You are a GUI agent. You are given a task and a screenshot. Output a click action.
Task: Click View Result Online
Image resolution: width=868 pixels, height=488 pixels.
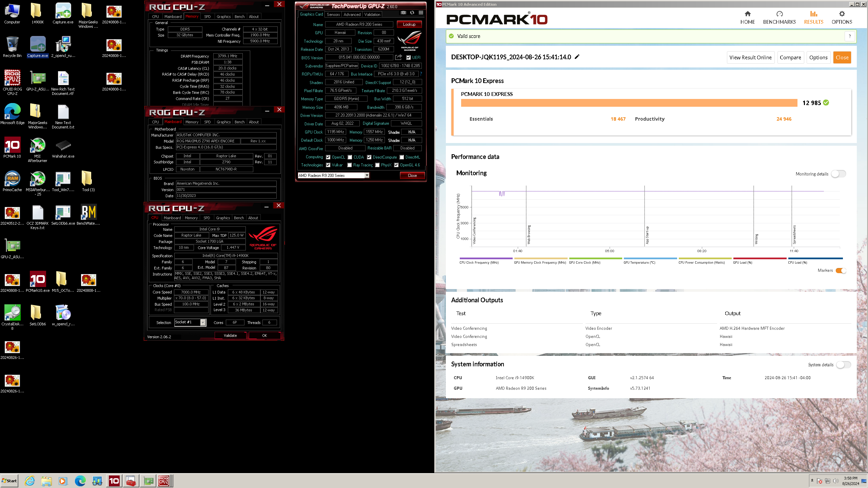click(750, 57)
